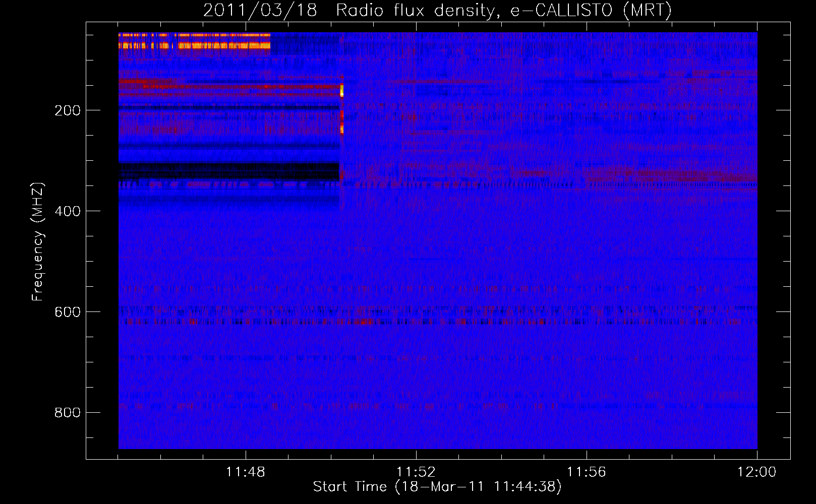Click the 'Frequency (MHZ)' axis label

click(38, 242)
